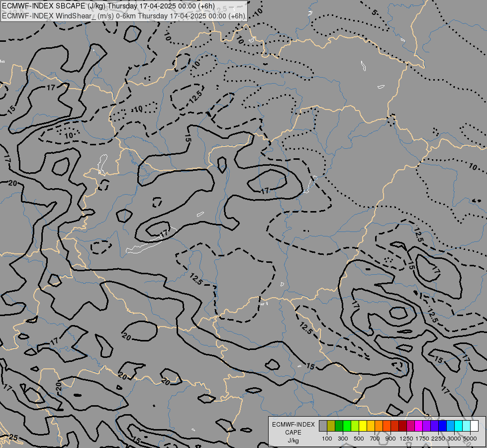487x448 pixels.
Task: Click the legend value label 700
Action: (x=375, y=439)
